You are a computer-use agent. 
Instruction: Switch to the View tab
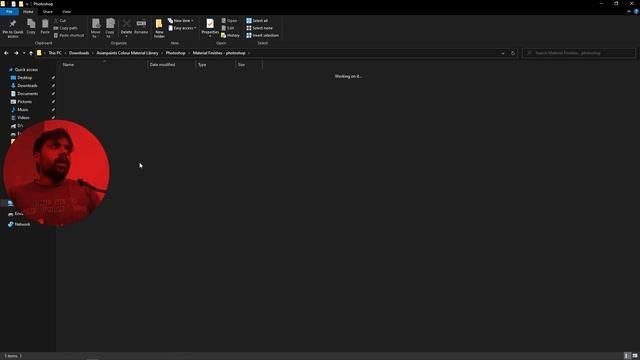[66, 12]
